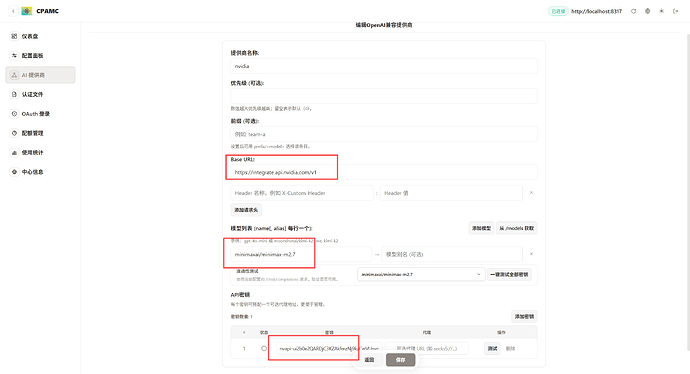Focus the priority (优先级) input field
Image resolution: width=690 pixels, height=374 pixels.
[x=384, y=96]
